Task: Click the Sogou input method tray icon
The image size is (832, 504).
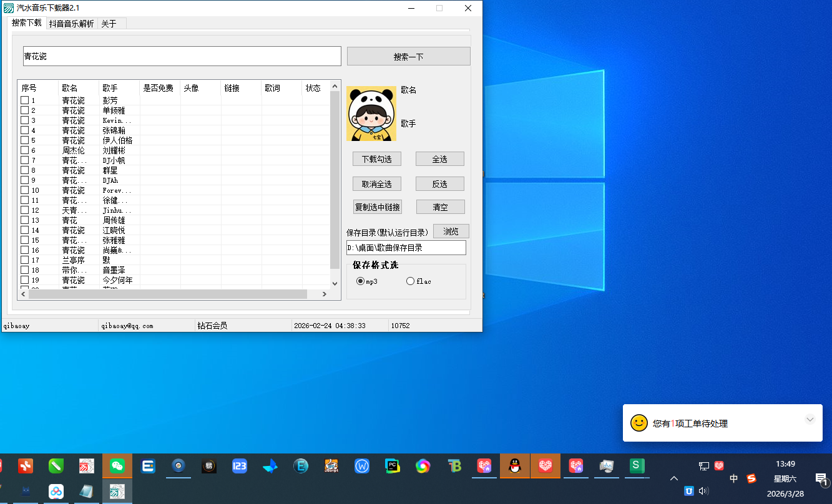Action: (751, 478)
